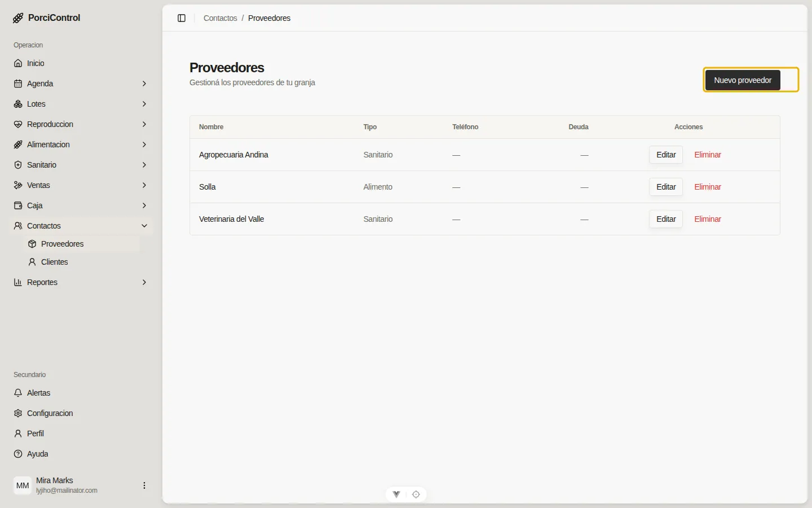This screenshot has width=812, height=508.
Task: Edit the Agropecuaria Andina supplier
Action: (666, 155)
